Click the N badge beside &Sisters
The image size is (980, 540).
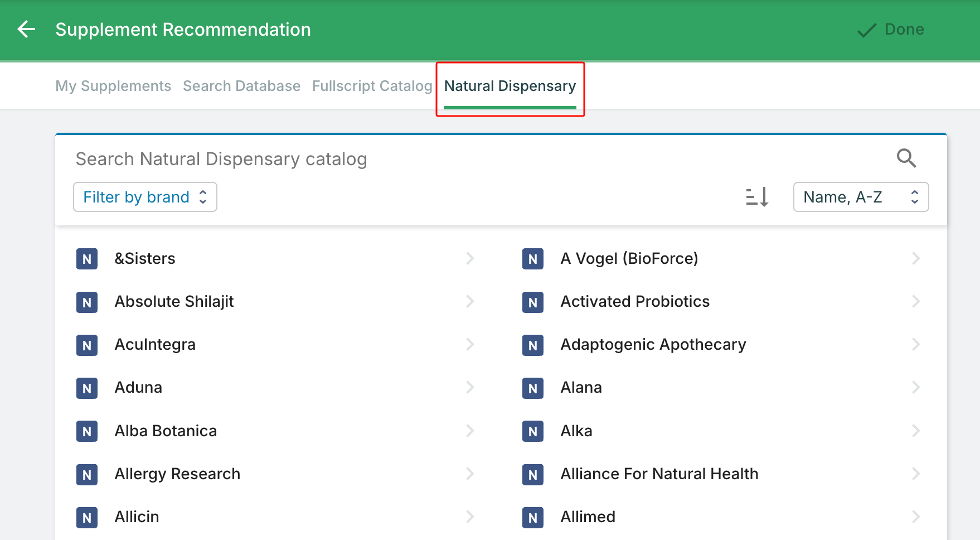tap(87, 259)
